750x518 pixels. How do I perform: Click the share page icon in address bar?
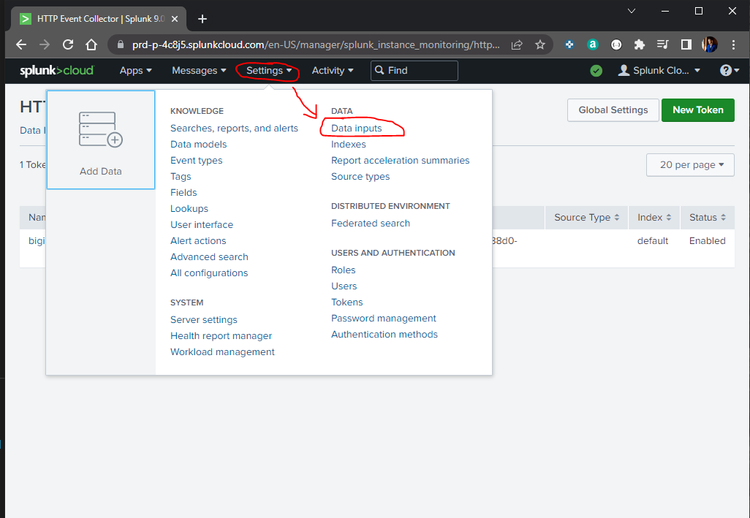[517, 44]
